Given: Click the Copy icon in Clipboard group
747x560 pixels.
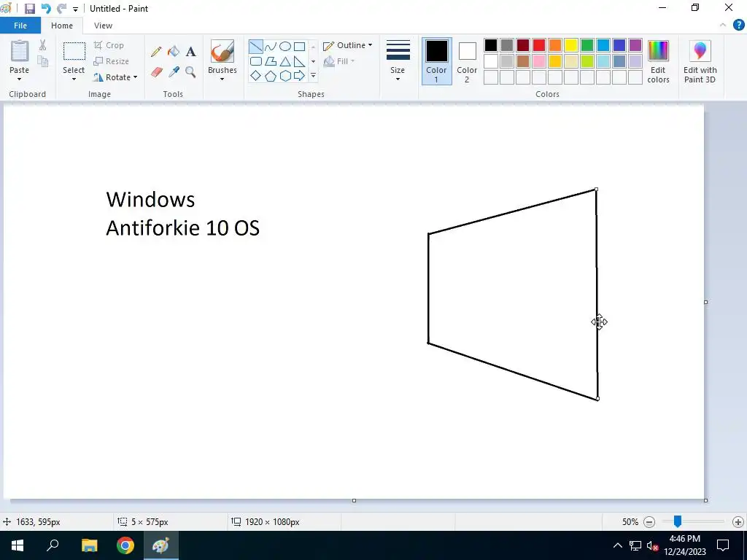Looking at the screenshot, I should [43, 61].
